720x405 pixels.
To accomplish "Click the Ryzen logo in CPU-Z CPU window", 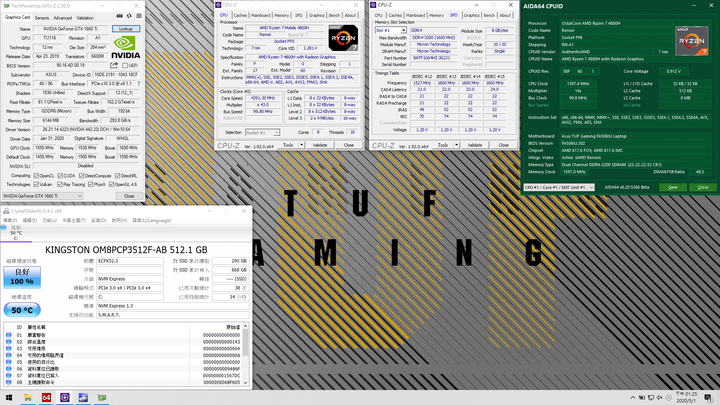I will pyautogui.click(x=343, y=38).
